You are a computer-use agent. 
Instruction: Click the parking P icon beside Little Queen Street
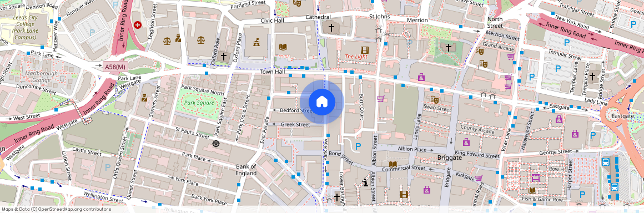click(x=108, y=167)
